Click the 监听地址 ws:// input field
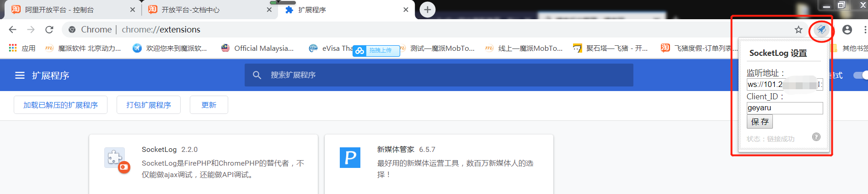 785,84
